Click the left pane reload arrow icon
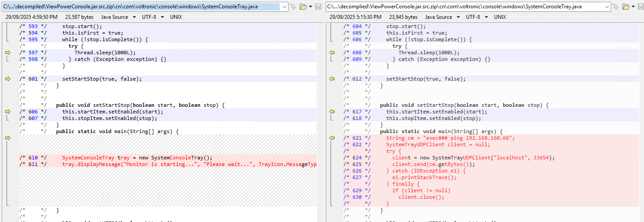This screenshot has width=644, height=222. tap(293, 7)
